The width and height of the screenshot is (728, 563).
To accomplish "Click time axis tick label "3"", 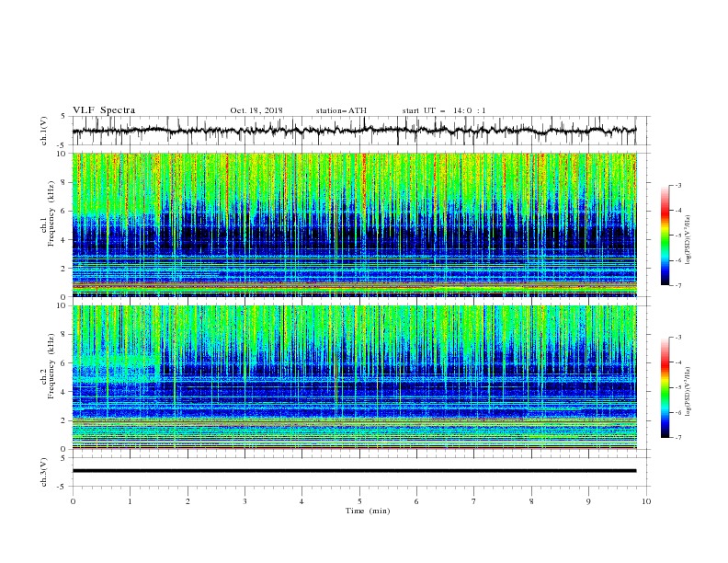I will (x=245, y=501).
